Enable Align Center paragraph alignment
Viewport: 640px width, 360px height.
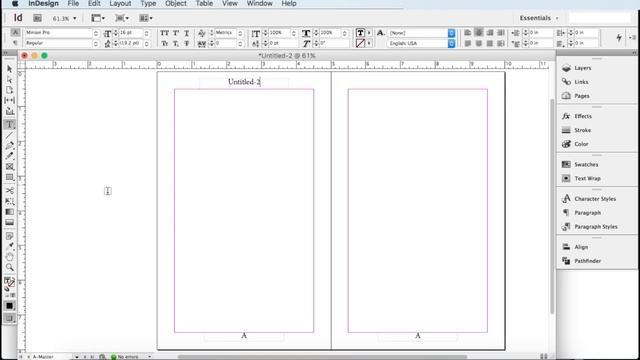(x=479, y=33)
